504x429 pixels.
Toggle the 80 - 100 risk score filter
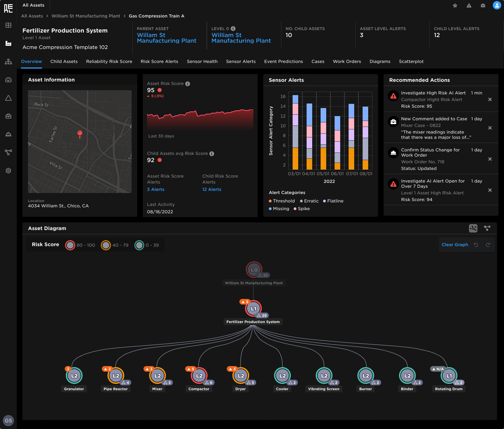[x=80, y=245]
